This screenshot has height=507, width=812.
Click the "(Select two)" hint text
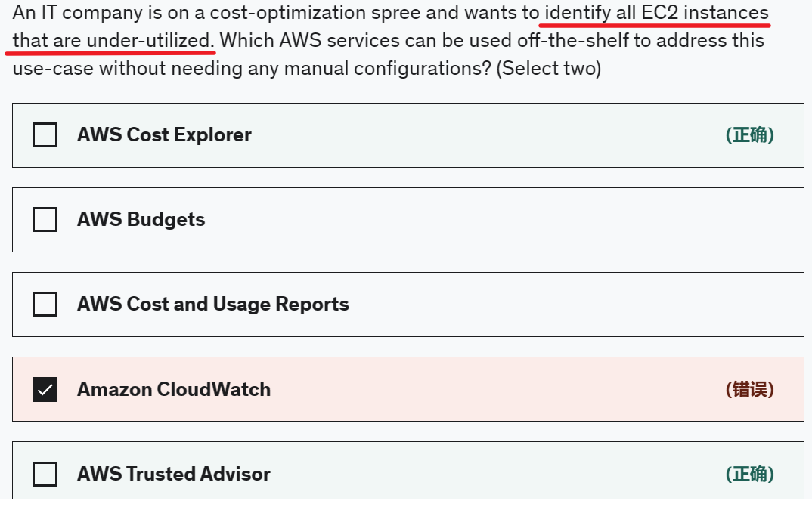coord(548,69)
